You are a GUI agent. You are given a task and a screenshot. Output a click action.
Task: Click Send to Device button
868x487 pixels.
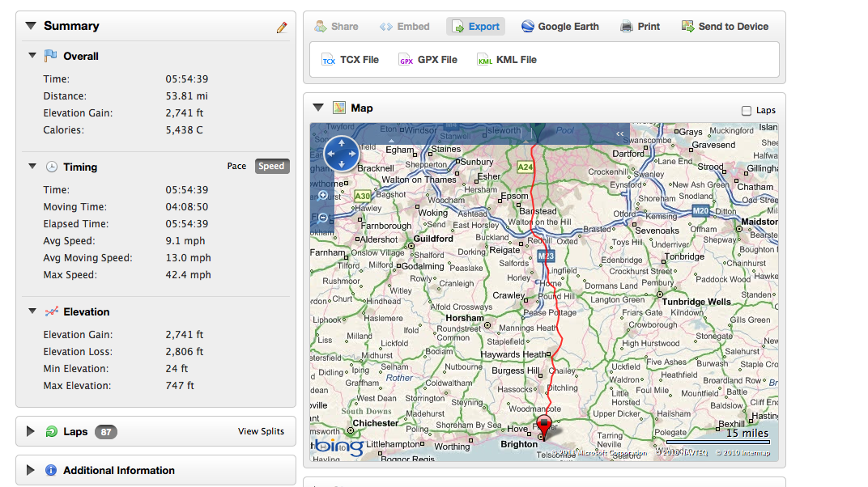pos(725,27)
